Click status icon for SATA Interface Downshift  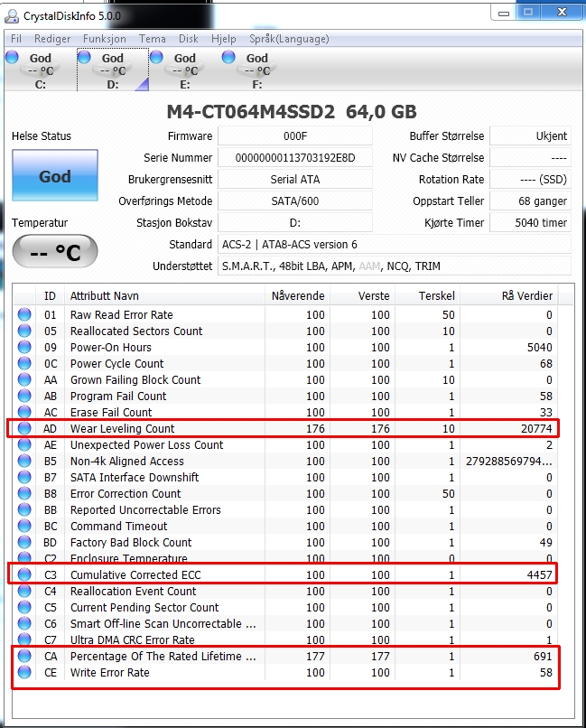click(x=24, y=477)
